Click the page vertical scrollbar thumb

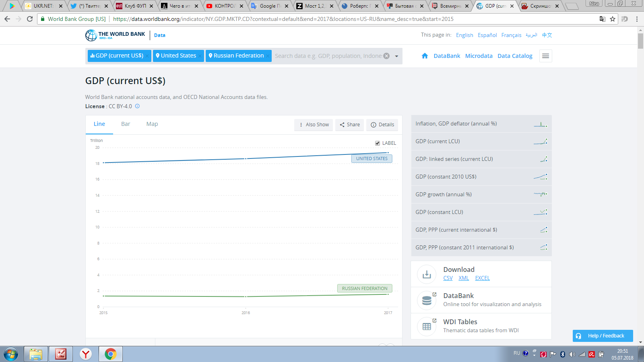pos(640,41)
